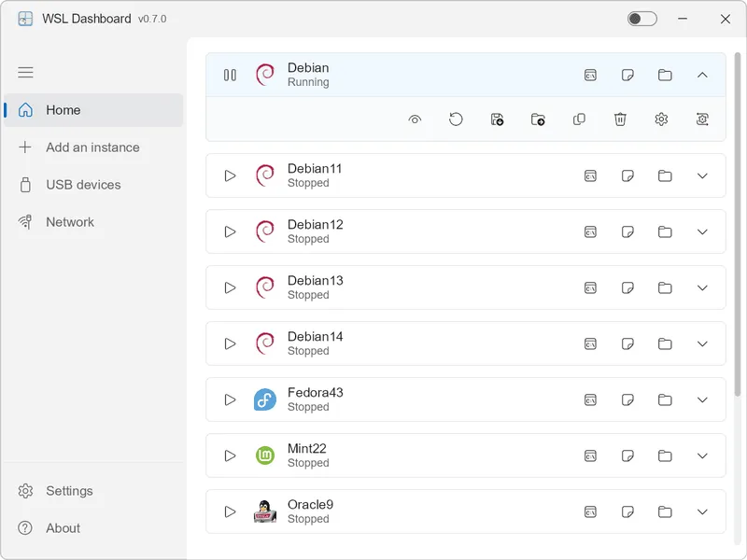Open note icon for Debian13
The height and width of the screenshot is (560, 747).
(627, 288)
